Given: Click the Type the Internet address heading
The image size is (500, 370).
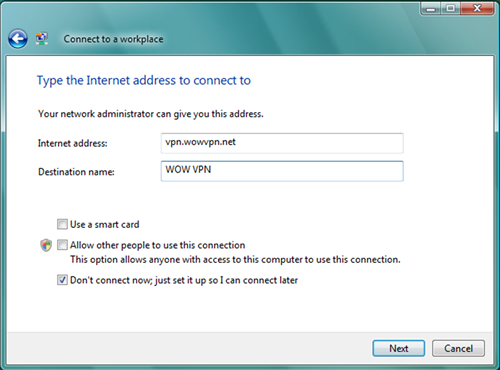Looking at the screenshot, I should [x=144, y=81].
